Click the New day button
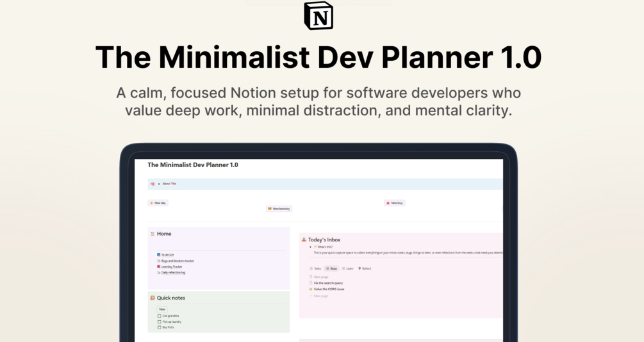Image resolution: width=644 pixels, height=342 pixels. point(158,203)
